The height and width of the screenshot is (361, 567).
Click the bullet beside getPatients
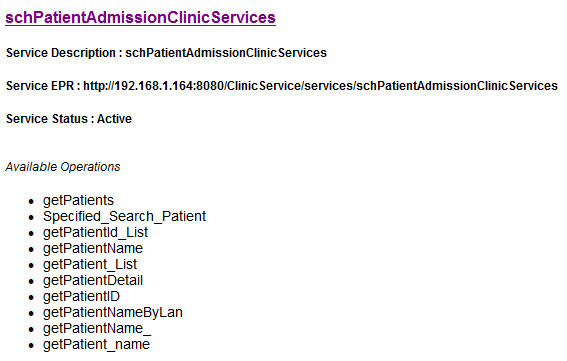pyautogui.click(x=31, y=201)
